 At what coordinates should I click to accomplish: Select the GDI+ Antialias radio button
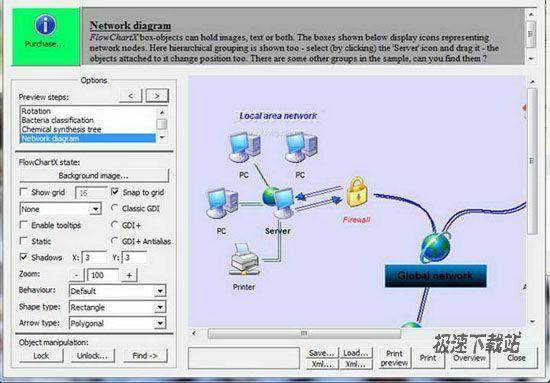pos(114,241)
